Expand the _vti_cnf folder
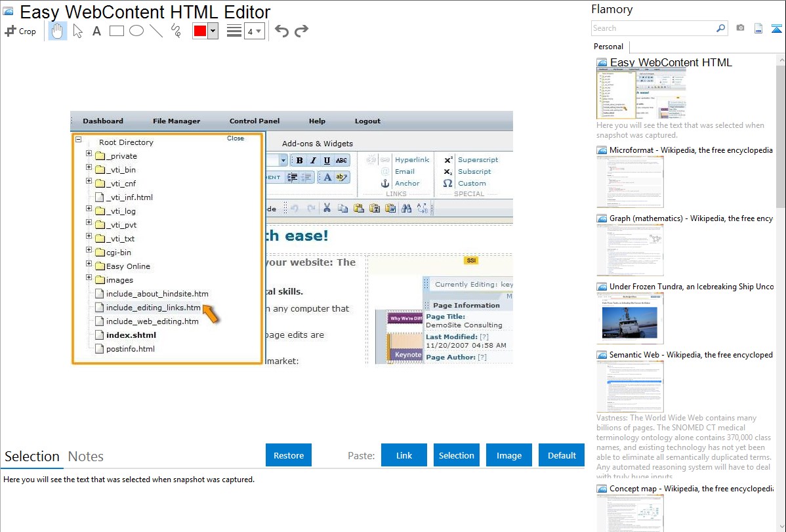786x532 pixels. [x=89, y=181]
